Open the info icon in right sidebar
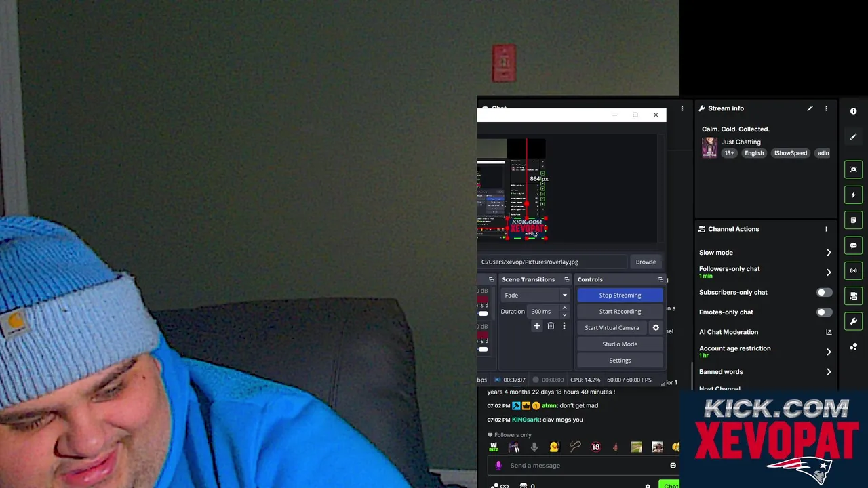 tap(854, 111)
